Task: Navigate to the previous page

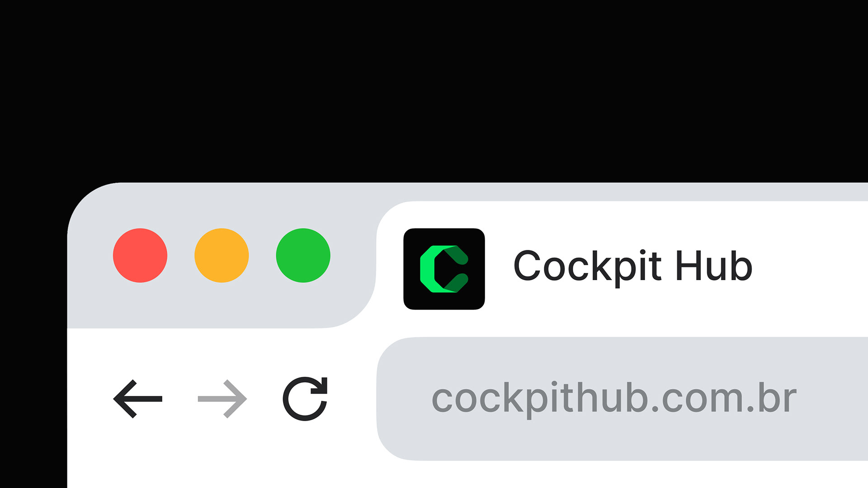Action: pos(137,399)
